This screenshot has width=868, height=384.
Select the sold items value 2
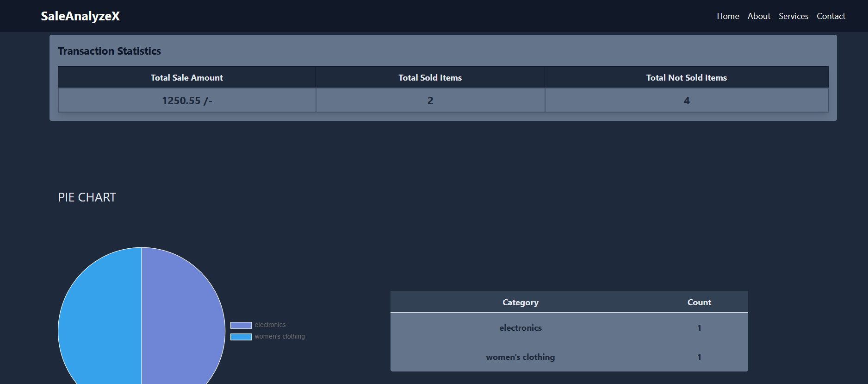click(430, 101)
